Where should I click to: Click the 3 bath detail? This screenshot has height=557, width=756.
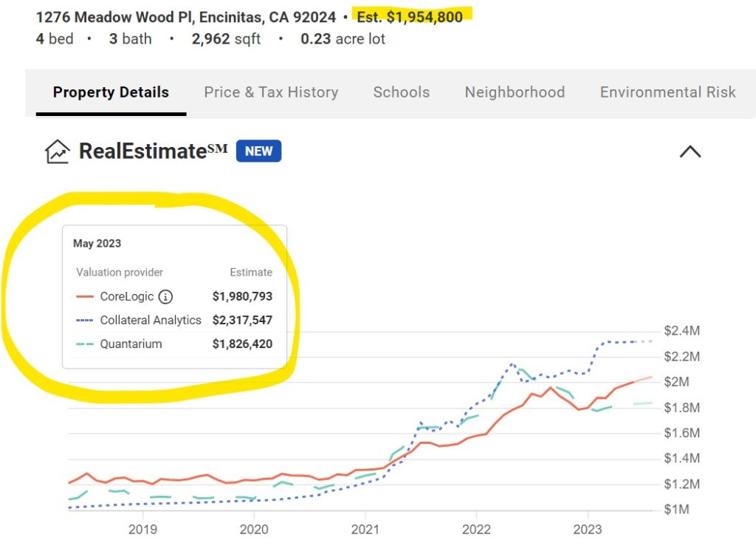[x=130, y=38]
